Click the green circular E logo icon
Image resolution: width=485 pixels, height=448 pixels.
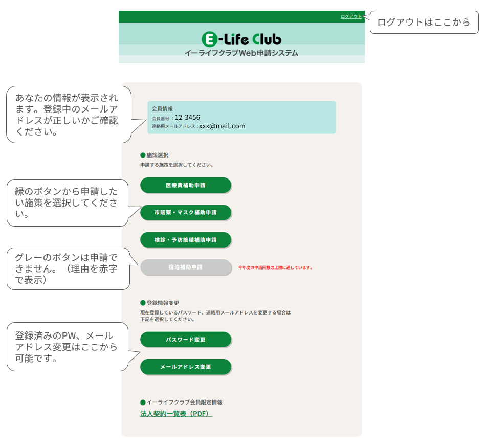point(209,39)
